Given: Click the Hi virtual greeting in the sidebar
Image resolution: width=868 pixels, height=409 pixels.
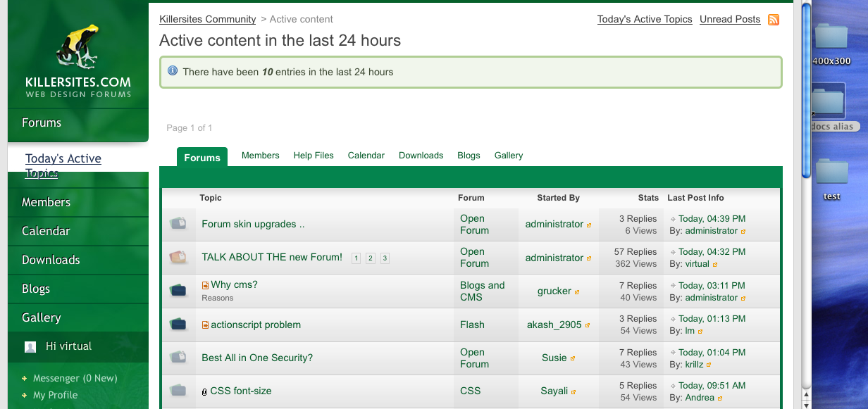Looking at the screenshot, I should pyautogui.click(x=69, y=346).
